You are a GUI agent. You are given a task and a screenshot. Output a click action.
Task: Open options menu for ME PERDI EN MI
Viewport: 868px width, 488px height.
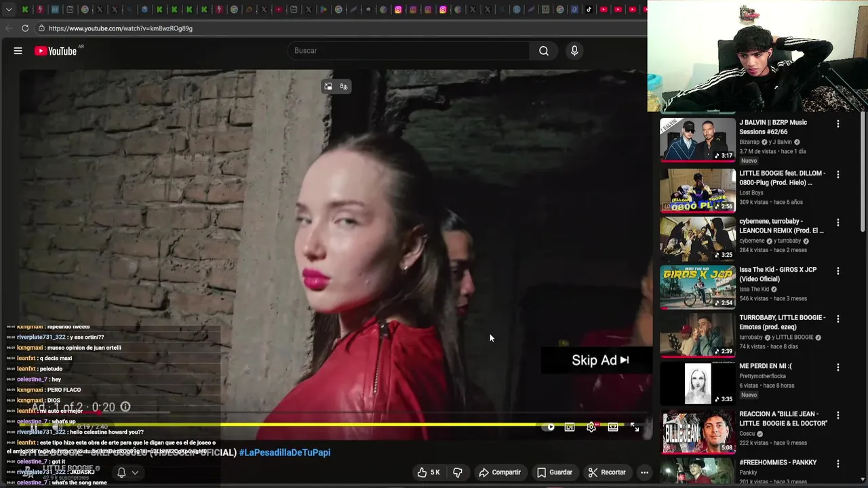click(838, 367)
